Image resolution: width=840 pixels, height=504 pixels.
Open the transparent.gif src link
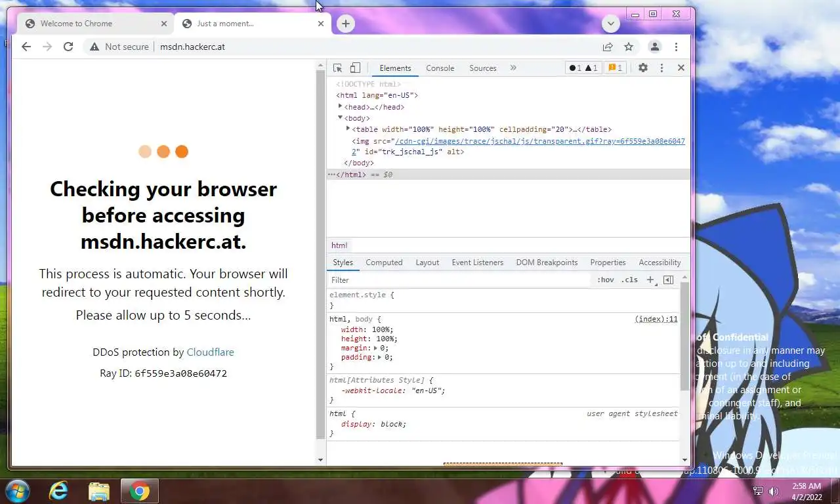539,141
